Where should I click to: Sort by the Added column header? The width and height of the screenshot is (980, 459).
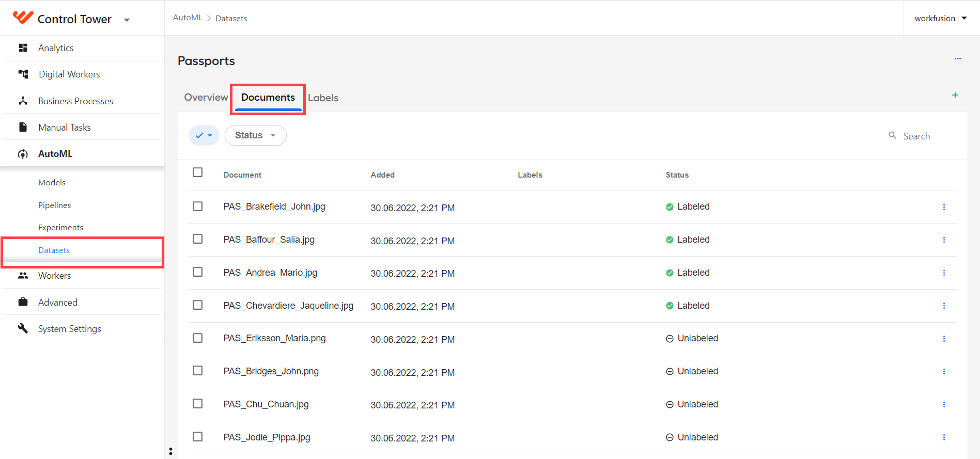[x=382, y=175]
